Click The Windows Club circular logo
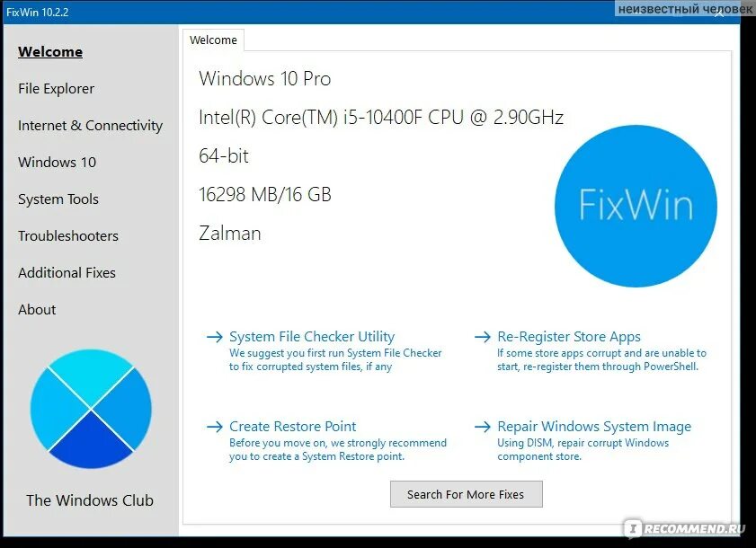Image resolution: width=756 pixels, height=548 pixels. click(x=91, y=409)
